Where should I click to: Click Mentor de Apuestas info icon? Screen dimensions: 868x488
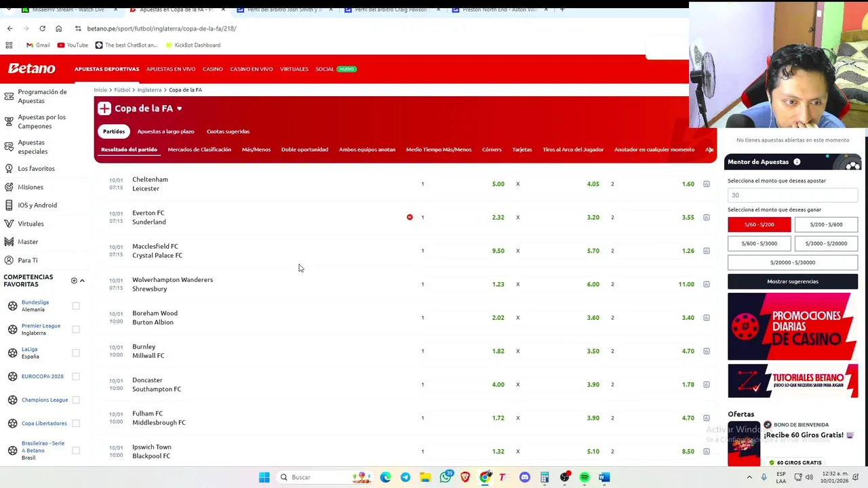tap(797, 162)
